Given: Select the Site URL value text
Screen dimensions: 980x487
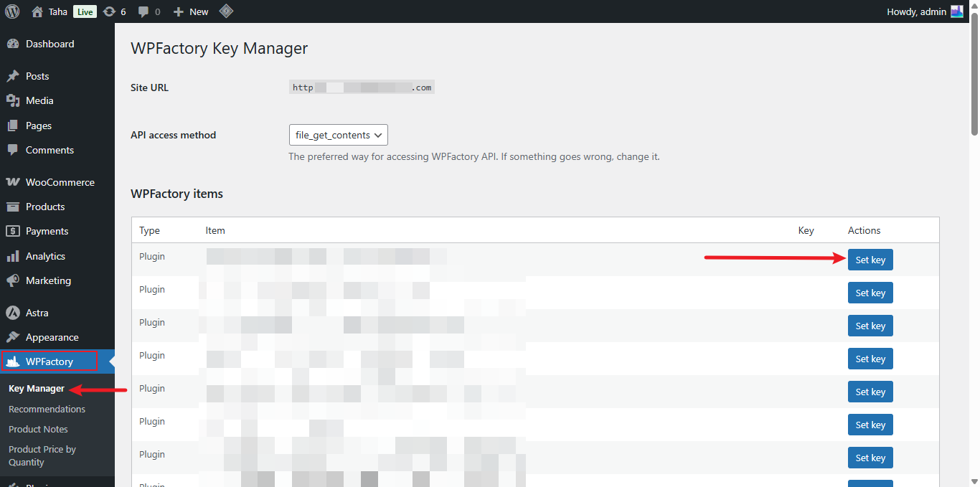Looking at the screenshot, I should pyautogui.click(x=362, y=88).
